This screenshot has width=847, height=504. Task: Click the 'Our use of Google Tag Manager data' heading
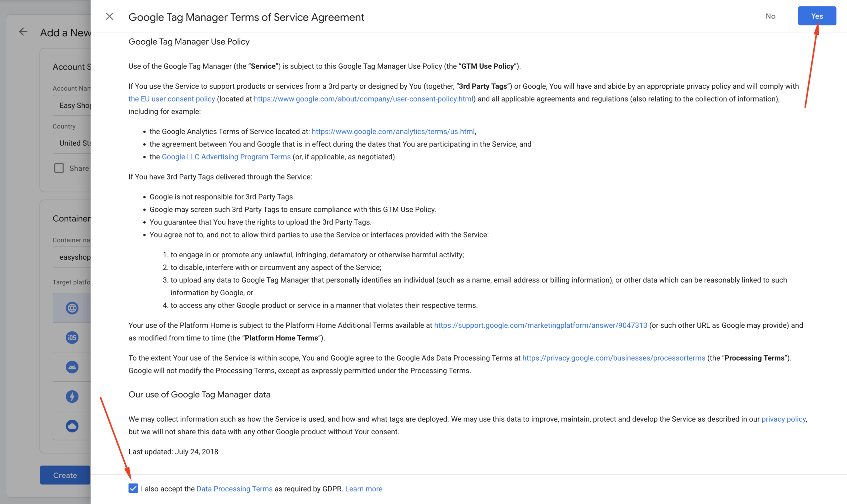pyautogui.click(x=200, y=394)
